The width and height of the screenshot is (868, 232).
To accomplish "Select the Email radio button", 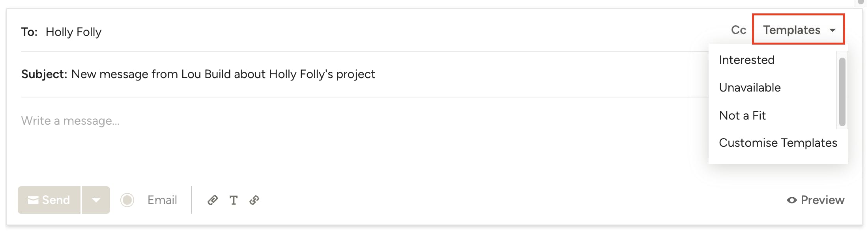I will pos(127,200).
